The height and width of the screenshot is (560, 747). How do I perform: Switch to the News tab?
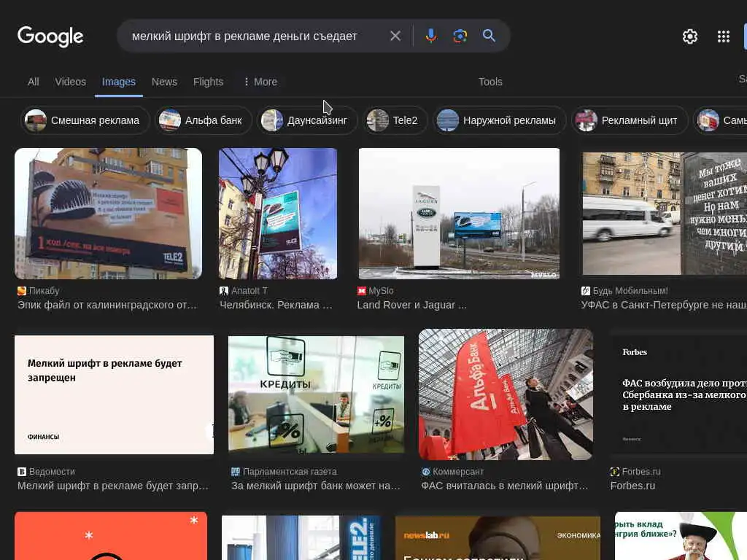[x=164, y=82]
